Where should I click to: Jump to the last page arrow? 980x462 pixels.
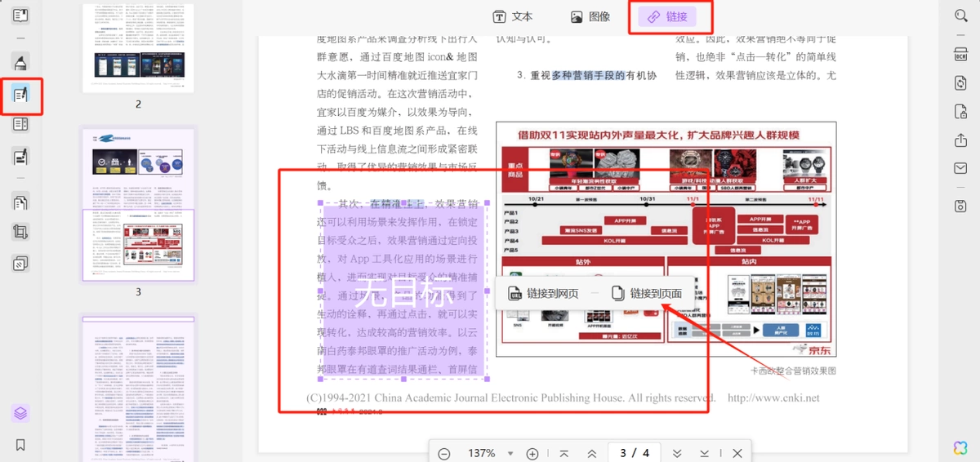[704, 453]
